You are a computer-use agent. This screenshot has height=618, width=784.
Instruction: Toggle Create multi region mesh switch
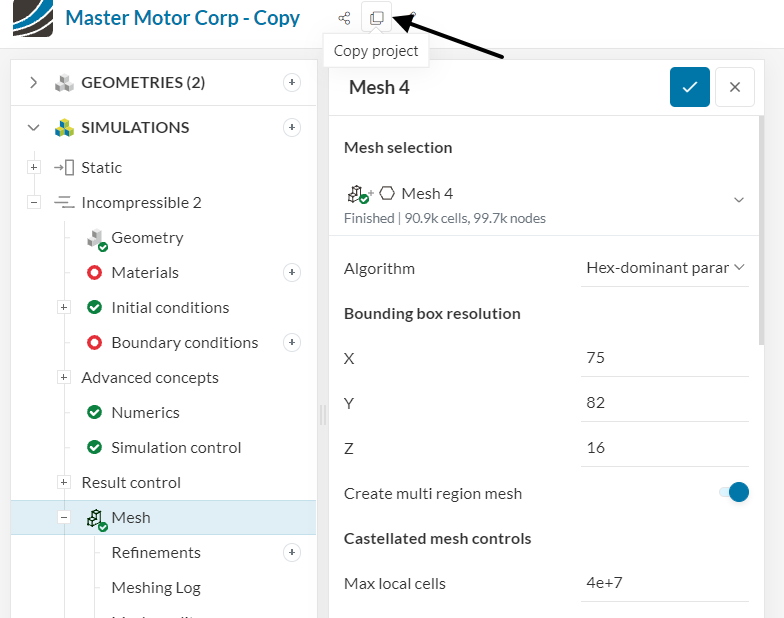click(734, 492)
